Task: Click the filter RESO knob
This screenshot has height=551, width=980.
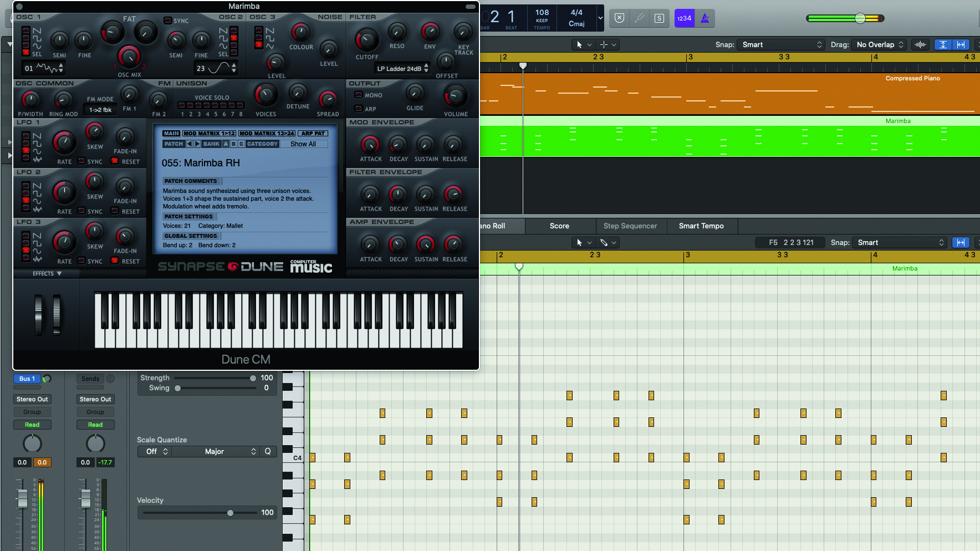Action: (397, 32)
